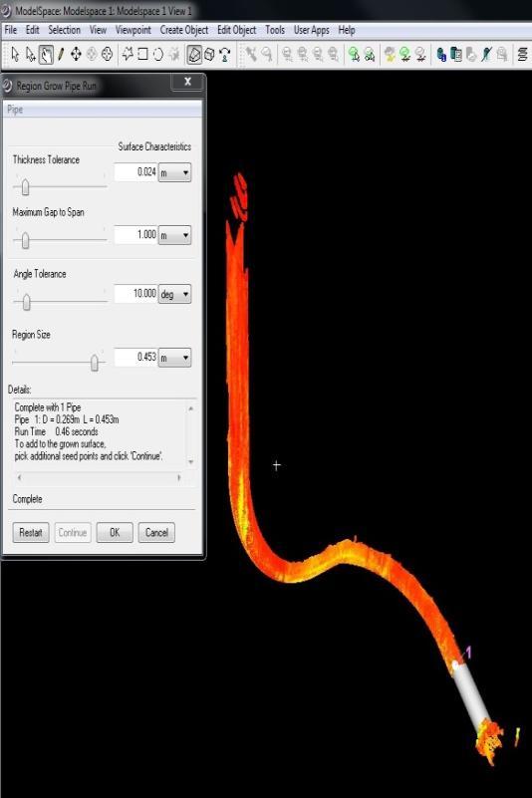Viewport: 532px width, 798px height.
Task: Choose the rectangle fence selection tool
Action: [x=143, y=54]
